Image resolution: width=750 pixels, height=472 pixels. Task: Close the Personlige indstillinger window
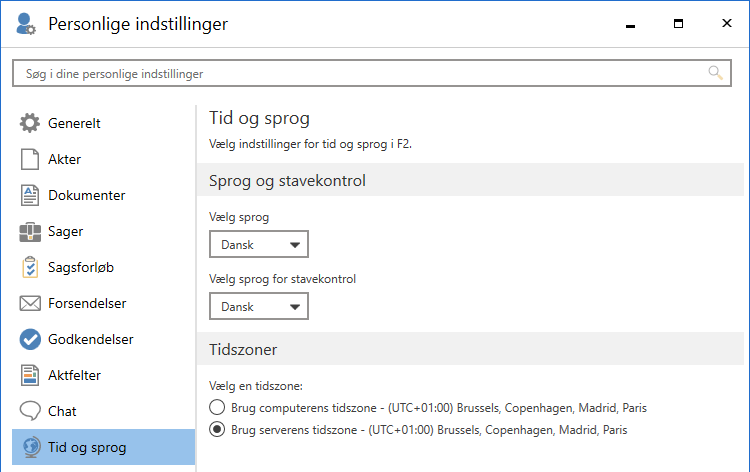coord(727,23)
